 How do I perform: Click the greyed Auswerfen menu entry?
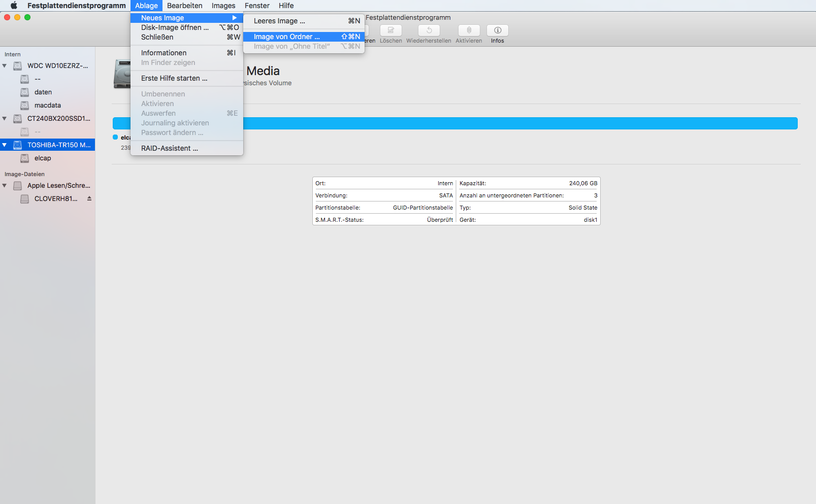click(x=187, y=113)
